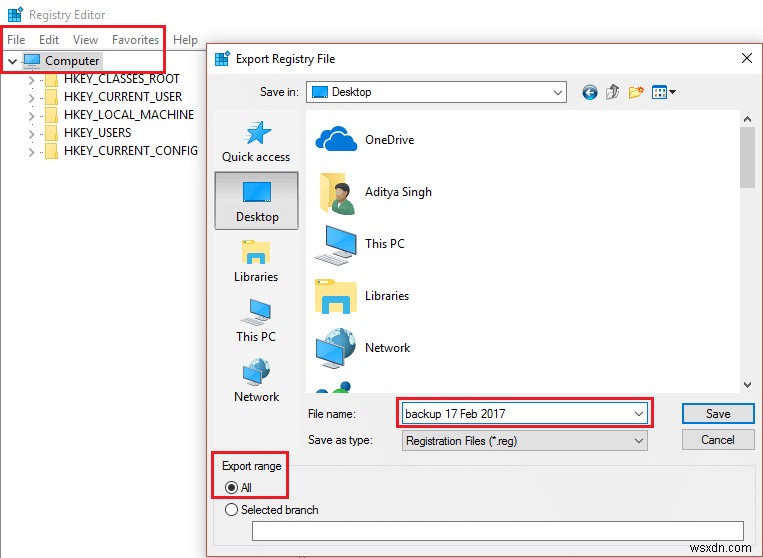The height and width of the screenshot is (558, 763).
Task: Open the Save in location dropdown
Action: pyautogui.click(x=558, y=92)
